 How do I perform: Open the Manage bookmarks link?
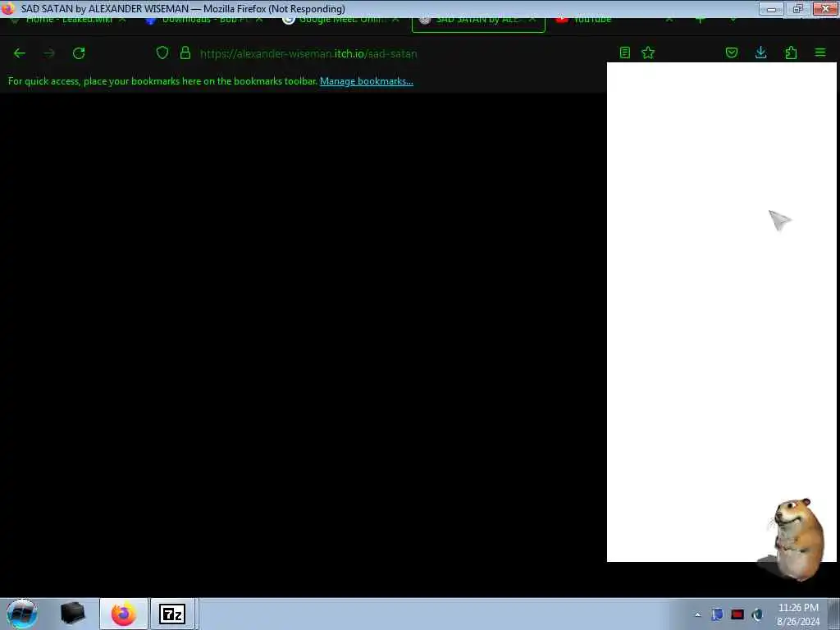tap(367, 81)
